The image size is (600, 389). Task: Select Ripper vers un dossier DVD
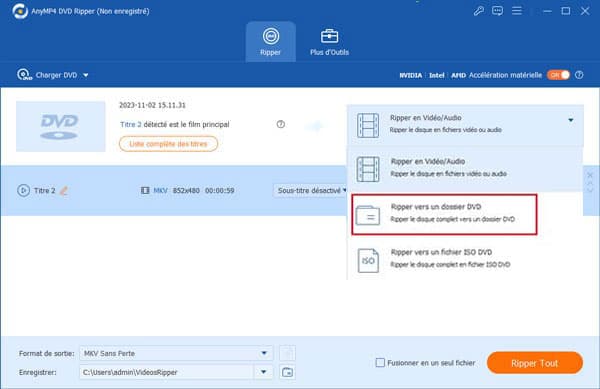tap(444, 214)
